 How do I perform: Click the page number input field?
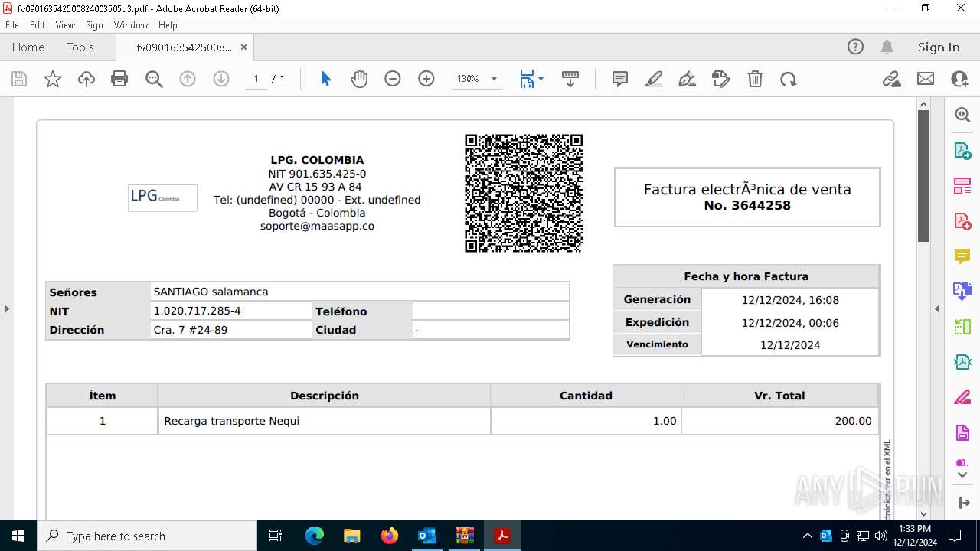(256, 79)
